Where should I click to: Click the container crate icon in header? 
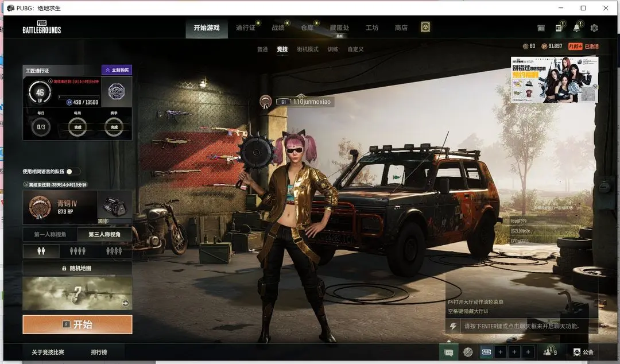(541, 28)
